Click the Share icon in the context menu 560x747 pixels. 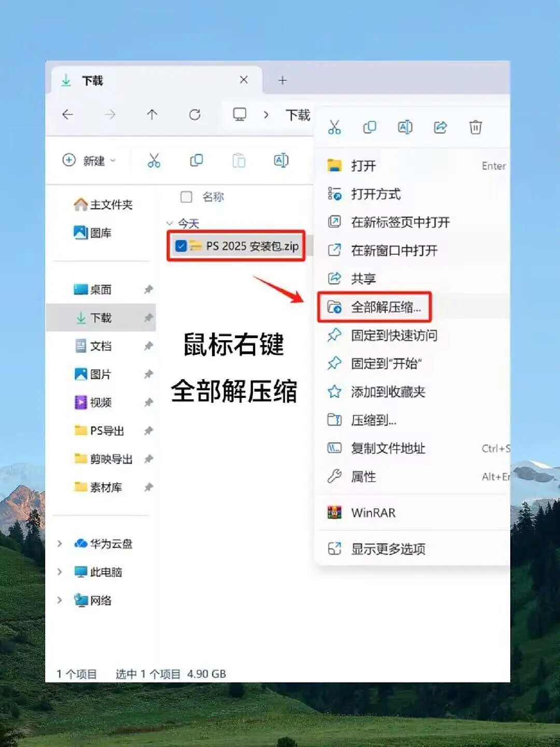[440, 127]
